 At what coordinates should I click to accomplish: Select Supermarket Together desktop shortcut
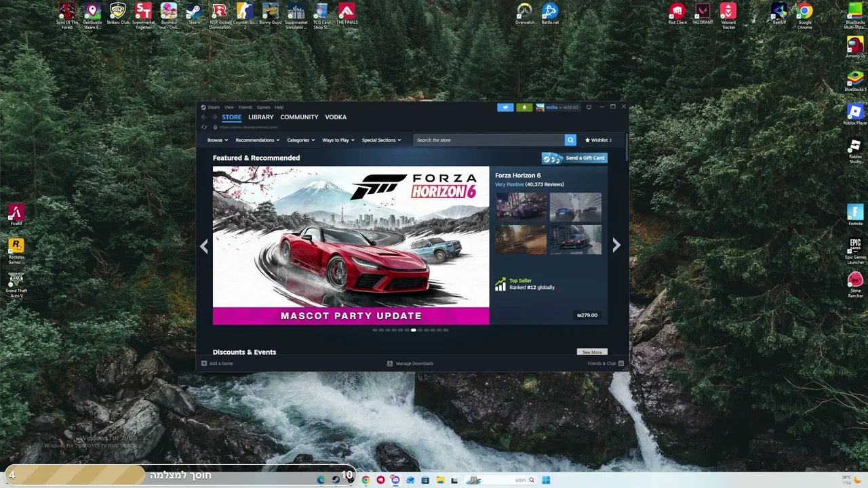point(143,16)
